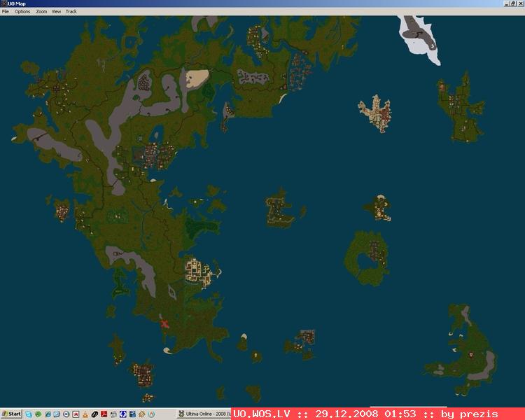
Task: Open the red star quick launch icon
Action: point(76,414)
